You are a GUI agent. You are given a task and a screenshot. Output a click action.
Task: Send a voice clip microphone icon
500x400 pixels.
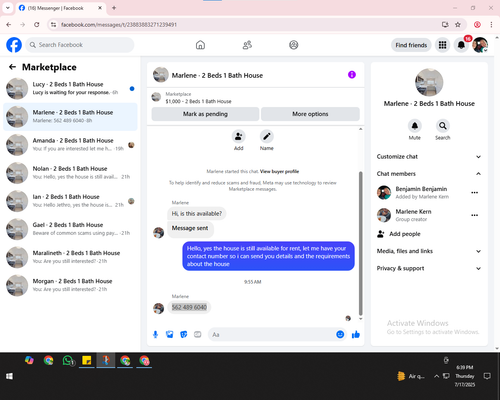(x=155, y=334)
